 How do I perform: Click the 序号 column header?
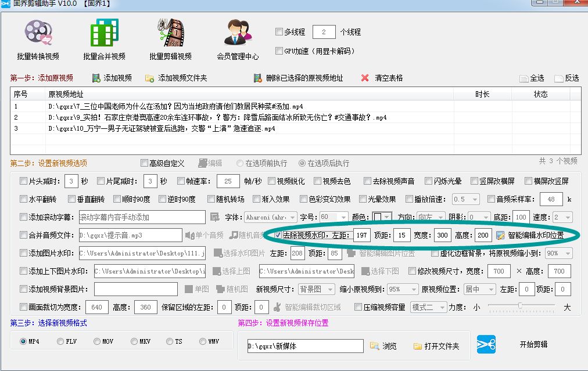28,94
